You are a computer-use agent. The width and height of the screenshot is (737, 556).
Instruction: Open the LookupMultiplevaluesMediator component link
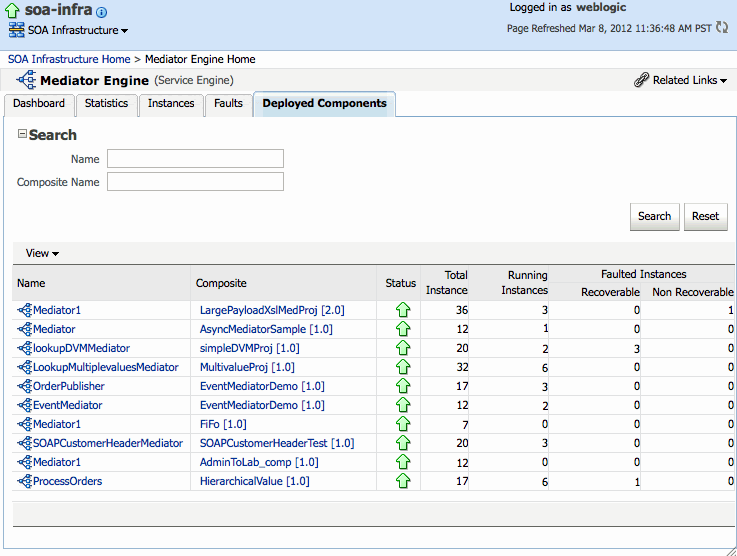pos(106,367)
